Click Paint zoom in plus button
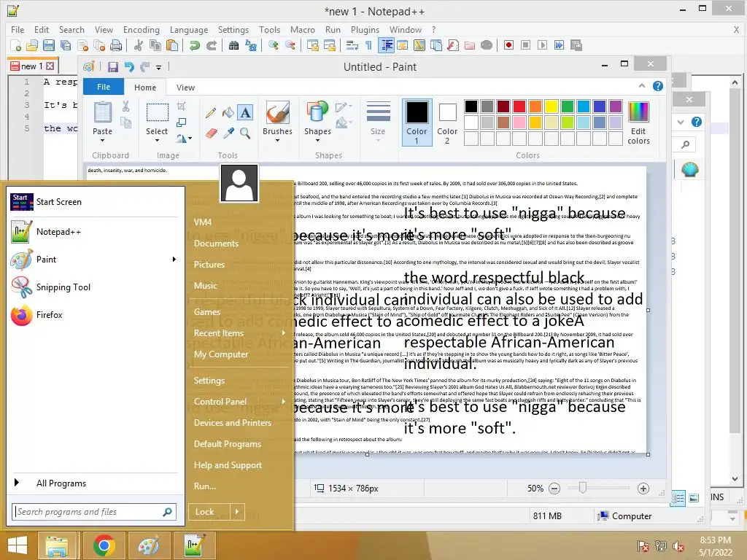 pos(643,489)
